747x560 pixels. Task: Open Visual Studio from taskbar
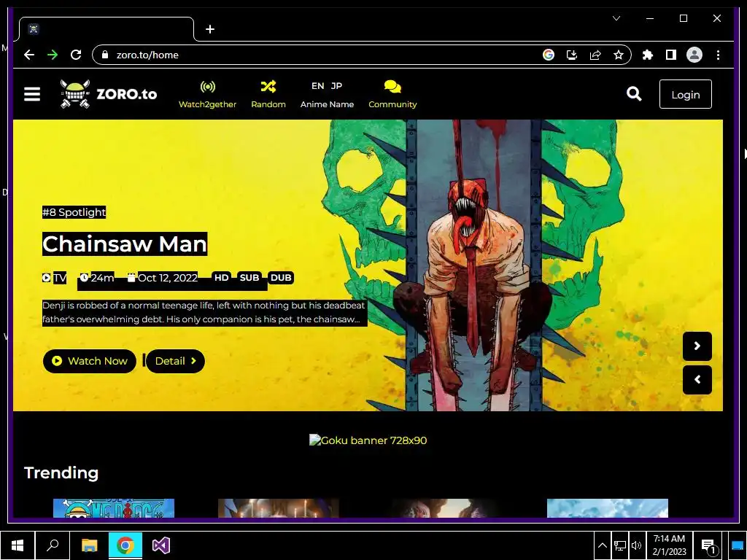161,545
